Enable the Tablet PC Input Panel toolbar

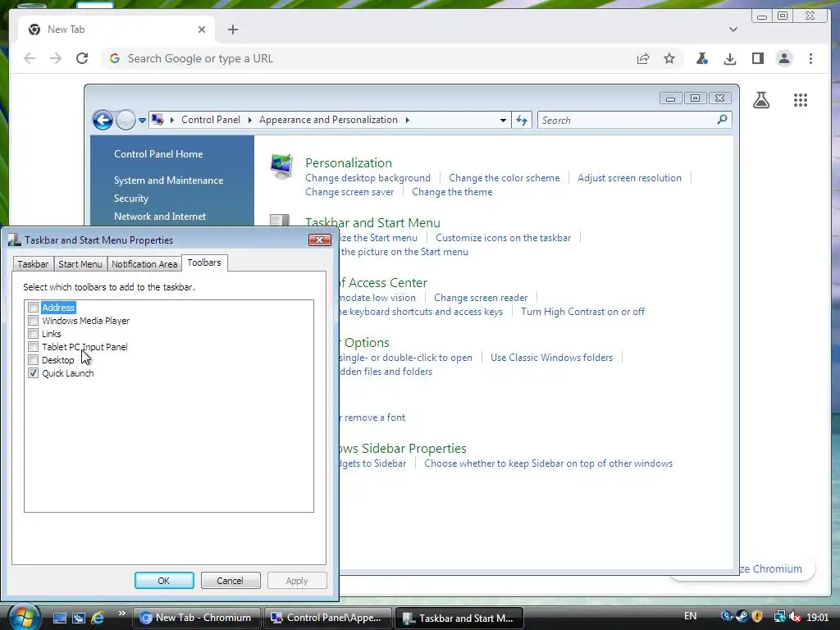click(x=33, y=347)
